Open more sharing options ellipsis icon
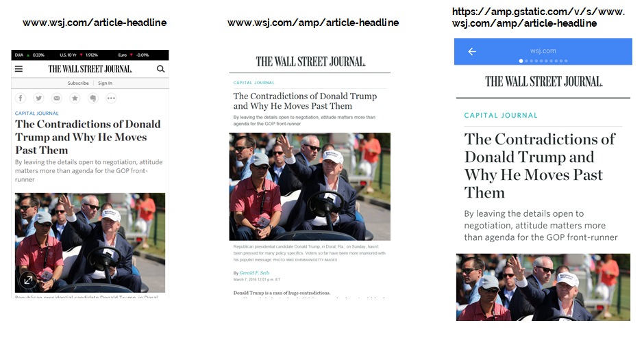The height and width of the screenshot is (340, 644). (111, 98)
